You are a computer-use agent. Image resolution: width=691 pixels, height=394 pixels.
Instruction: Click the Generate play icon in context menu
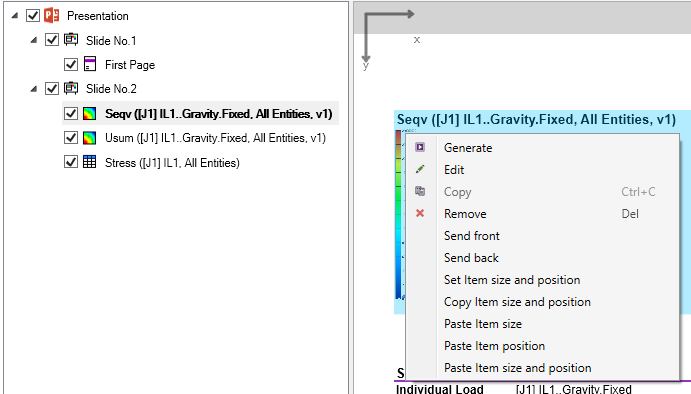pyautogui.click(x=420, y=147)
